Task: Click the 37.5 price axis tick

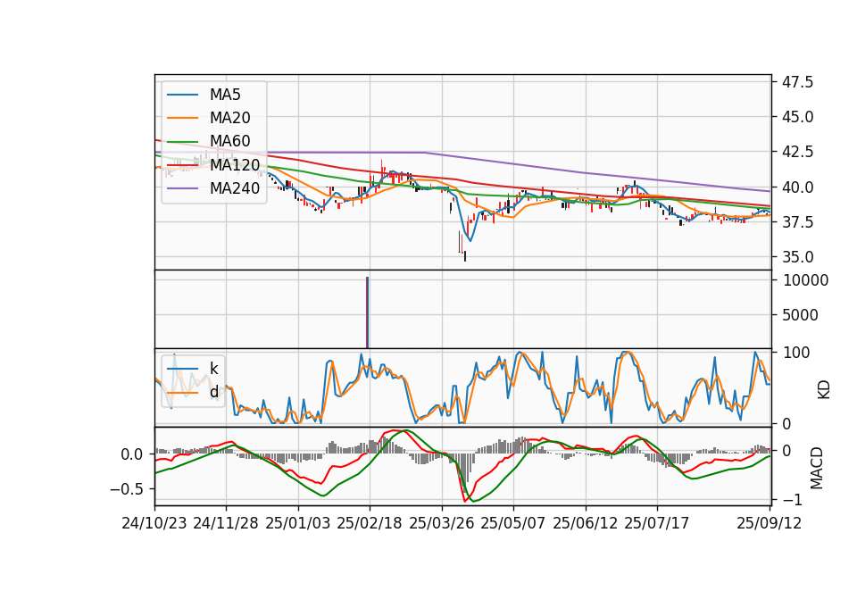Action: point(797,222)
